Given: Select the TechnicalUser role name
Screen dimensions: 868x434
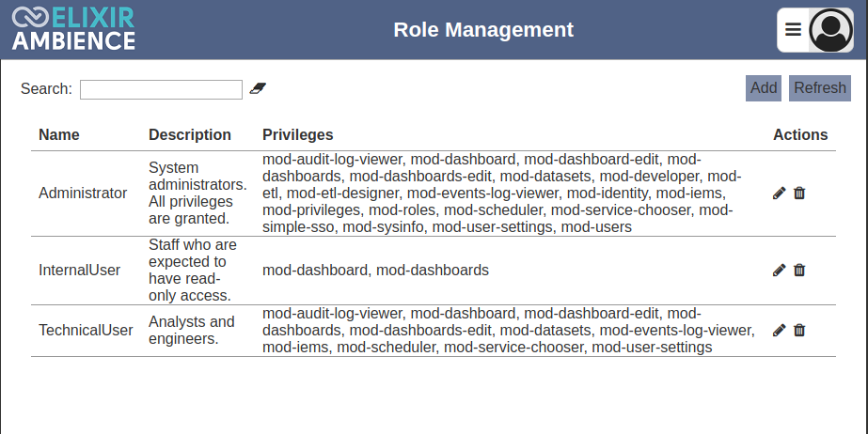Looking at the screenshot, I should [x=86, y=330].
